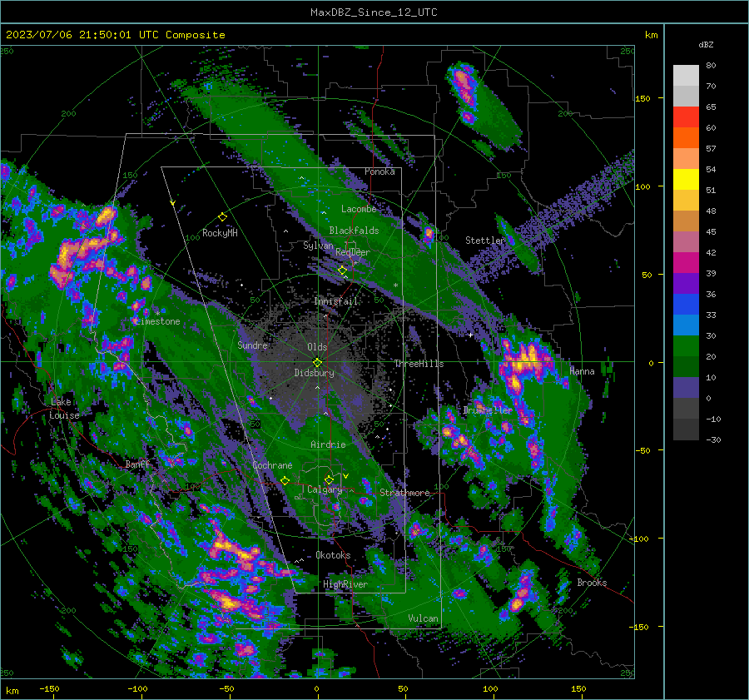Select the Lake Louise label
The width and height of the screenshot is (749, 700).
(63, 409)
